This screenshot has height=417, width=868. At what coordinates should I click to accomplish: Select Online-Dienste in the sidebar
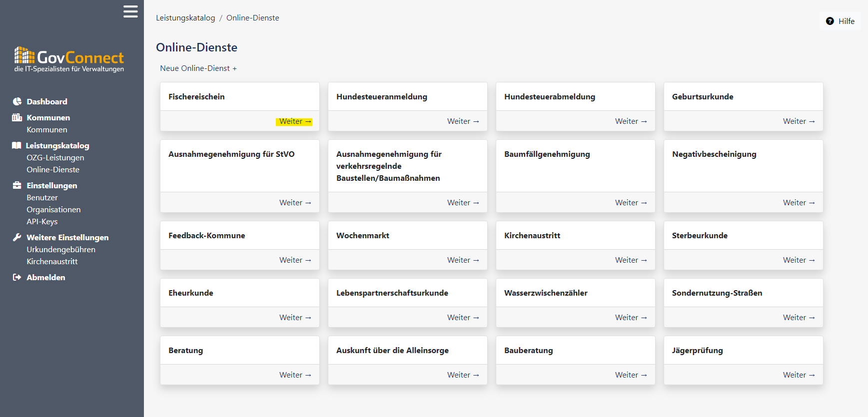coord(53,169)
